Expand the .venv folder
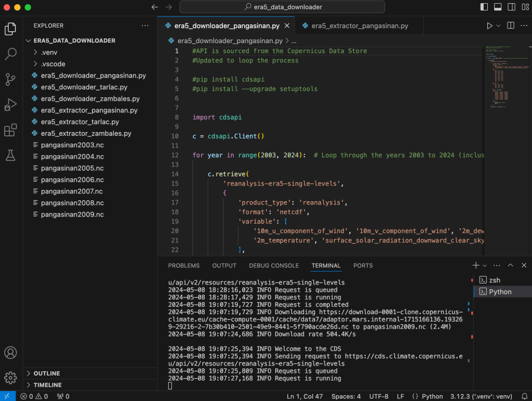Image resolution: width=532 pixels, height=401 pixels. point(49,52)
